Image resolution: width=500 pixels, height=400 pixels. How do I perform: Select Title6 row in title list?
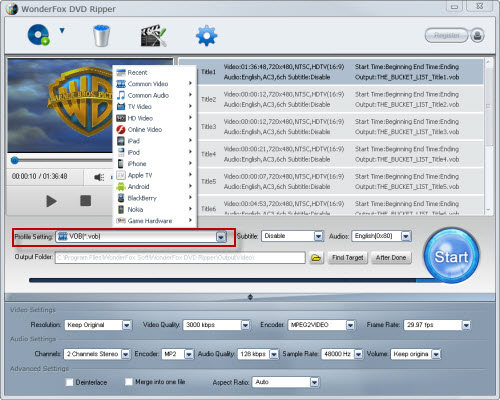tap(340, 206)
